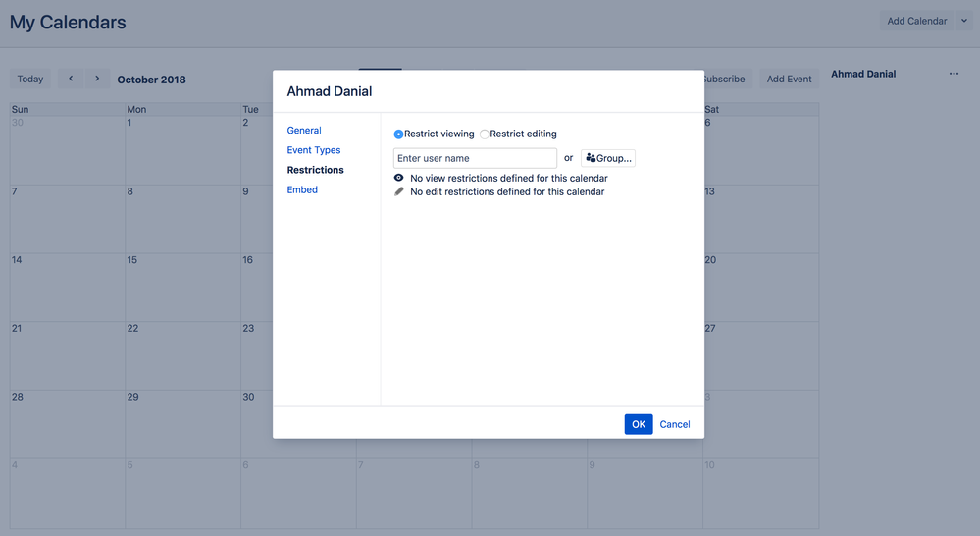Open the Event Types tab

point(314,150)
